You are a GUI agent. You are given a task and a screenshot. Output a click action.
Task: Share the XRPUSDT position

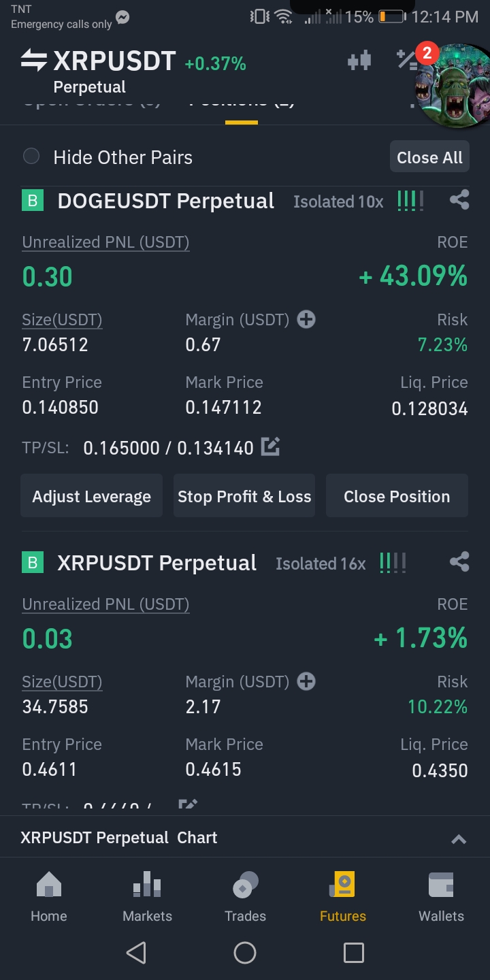[459, 562]
